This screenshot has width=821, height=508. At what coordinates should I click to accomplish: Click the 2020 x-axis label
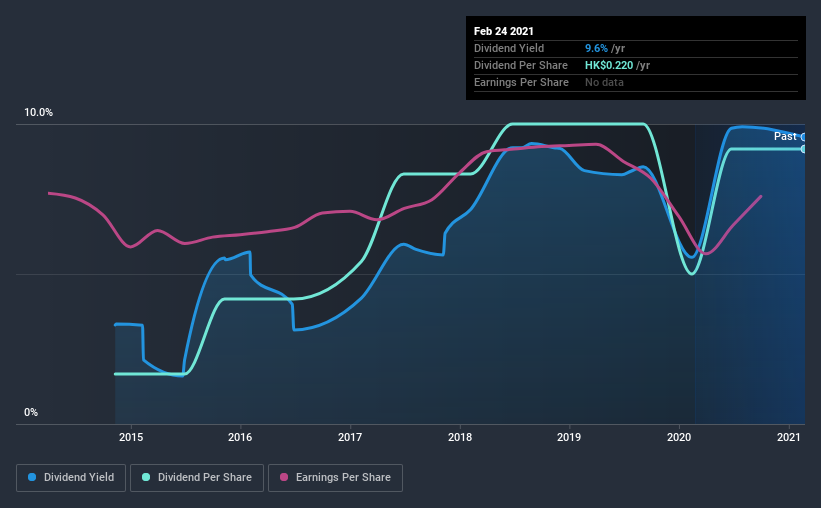click(x=679, y=437)
